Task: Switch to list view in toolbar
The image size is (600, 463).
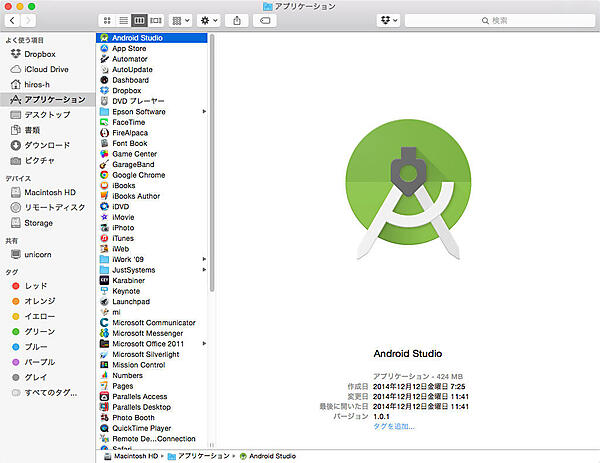Action: tap(123, 20)
